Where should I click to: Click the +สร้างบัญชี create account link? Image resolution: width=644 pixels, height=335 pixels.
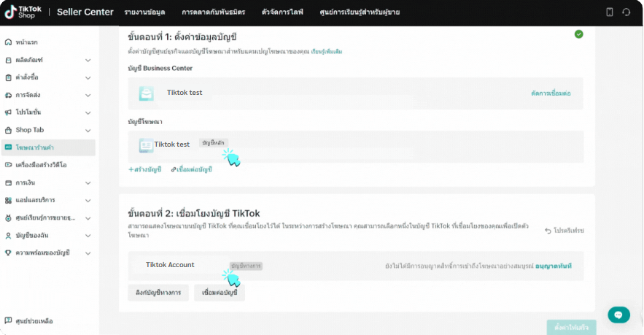click(145, 169)
